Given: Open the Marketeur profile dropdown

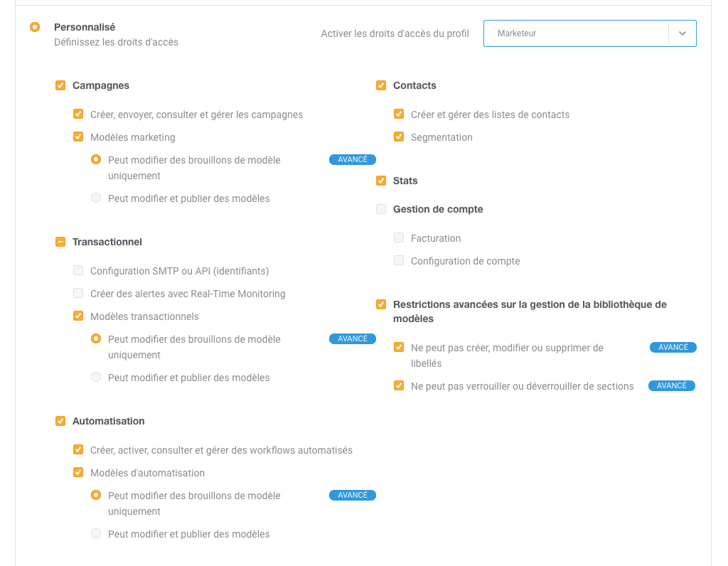Looking at the screenshot, I should point(589,33).
